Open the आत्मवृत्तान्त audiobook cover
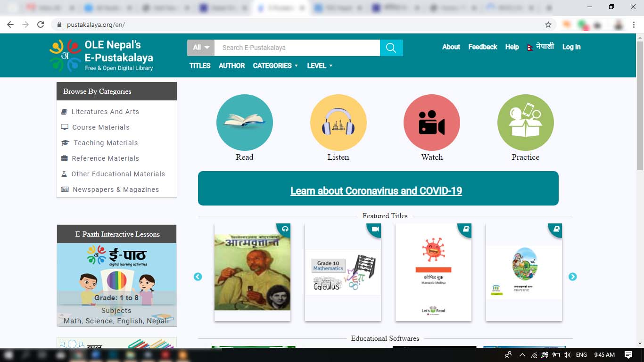This screenshot has height=362, width=644. [x=252, y=272]
